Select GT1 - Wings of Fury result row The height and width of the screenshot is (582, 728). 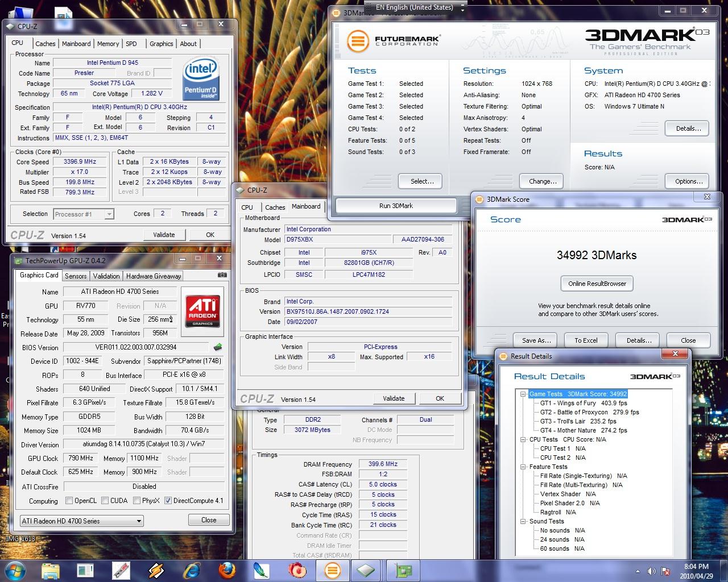(x=584, y=403)
